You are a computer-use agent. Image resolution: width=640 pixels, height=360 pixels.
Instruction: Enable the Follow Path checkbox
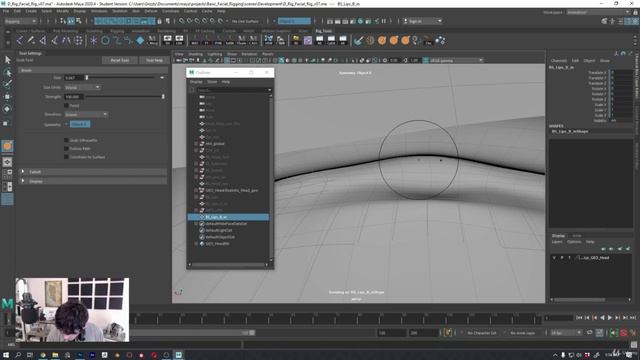pyautogui.click(x=66, y=149)
